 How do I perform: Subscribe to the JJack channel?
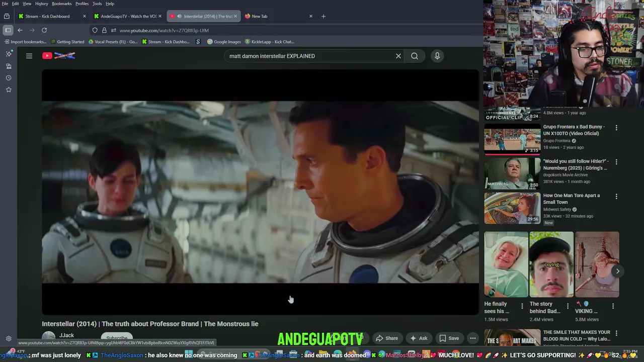pos(117,338)
